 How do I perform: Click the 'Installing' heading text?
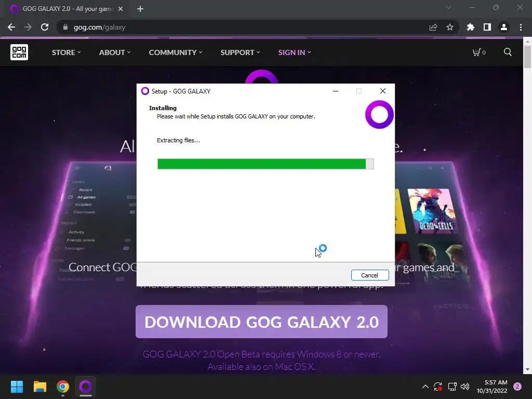(163, 108)
